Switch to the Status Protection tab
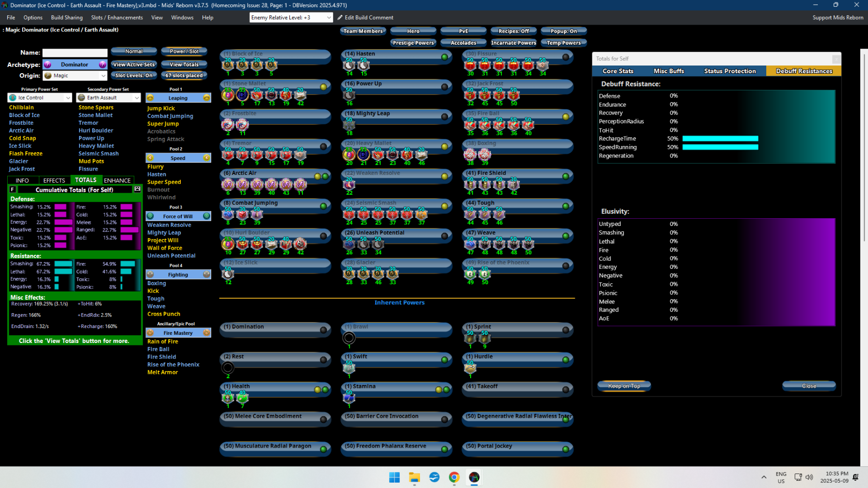This screenshot has height=488, width=868. point(730,71)
